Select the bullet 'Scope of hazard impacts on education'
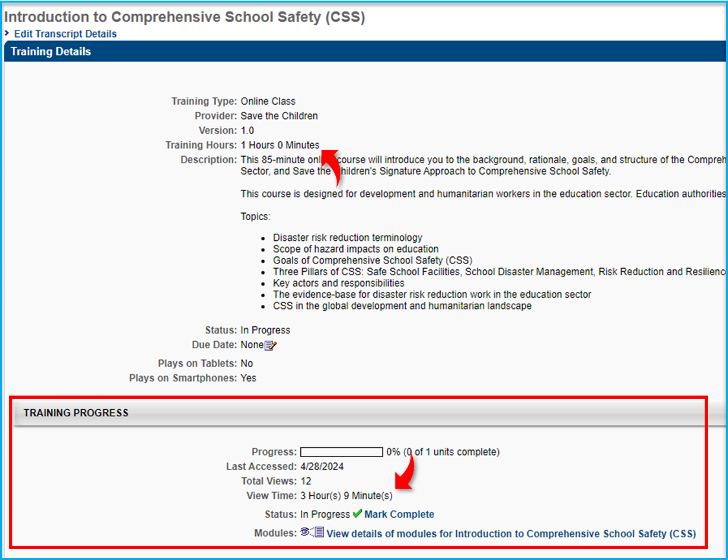Image resolution: width=728 pixels, height=560 pixels. coord(356,249)
